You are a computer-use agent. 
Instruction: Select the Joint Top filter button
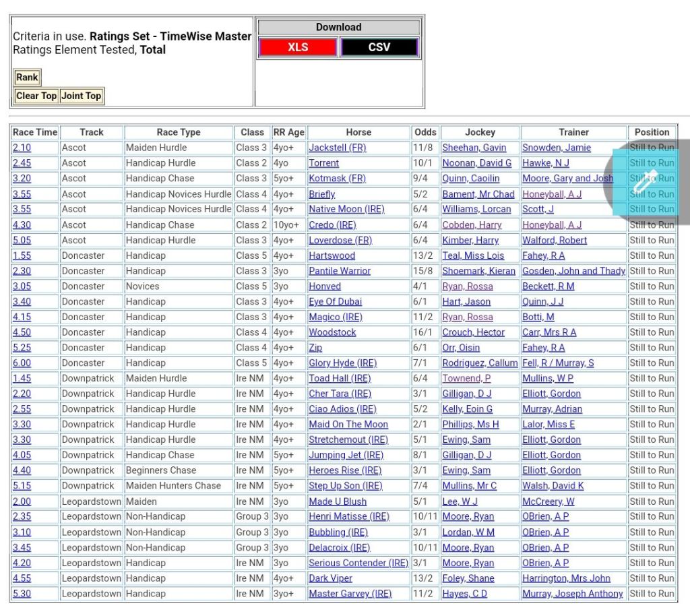pyautogui.click(x=81, y=96)
